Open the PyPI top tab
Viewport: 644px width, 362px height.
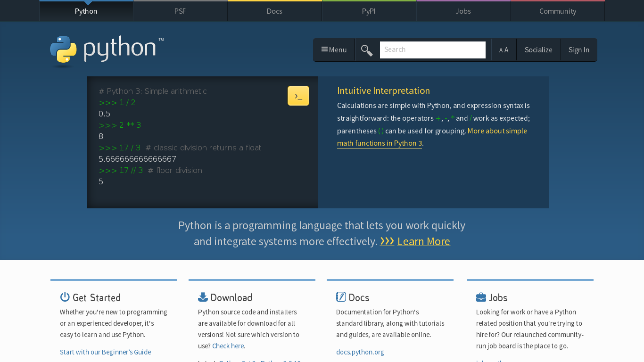369,11
